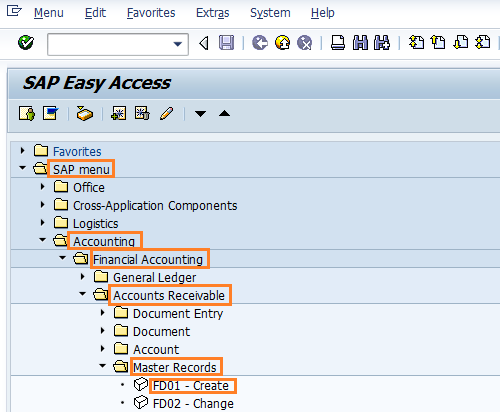Select the Office tree item
500x412 pixels.
click(89, 188)
